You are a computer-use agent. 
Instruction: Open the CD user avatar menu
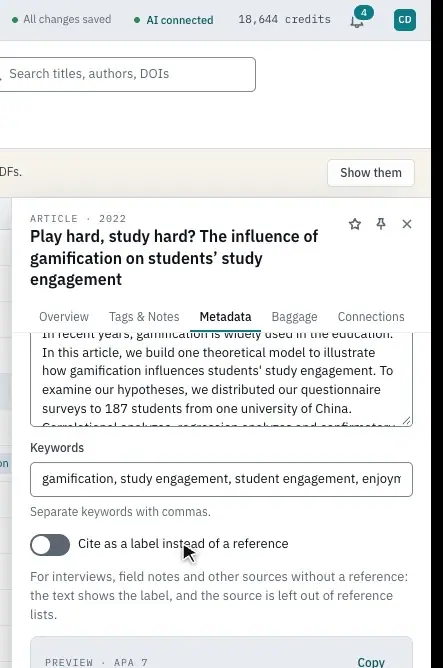click(x=405, y=20)
